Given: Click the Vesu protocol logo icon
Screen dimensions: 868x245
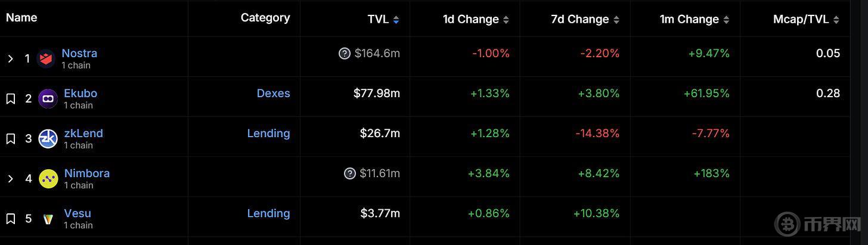Looking at the screenshot, I should click(x=48, y=219).
